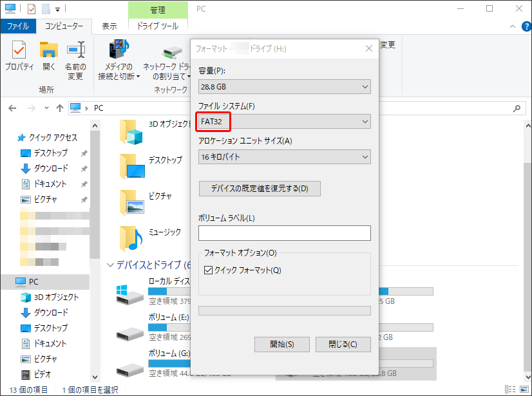Click the ボリューム ラベル input field

click(x=284, y=233)
